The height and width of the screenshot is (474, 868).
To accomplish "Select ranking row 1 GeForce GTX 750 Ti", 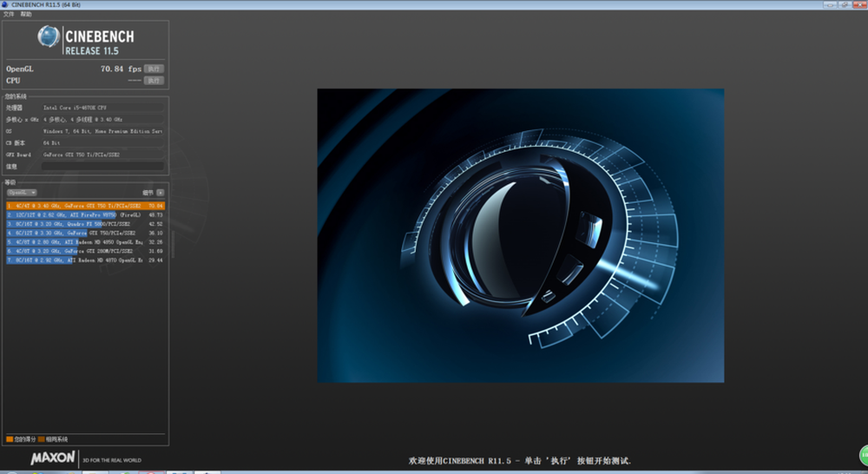I will pos(85,206).
